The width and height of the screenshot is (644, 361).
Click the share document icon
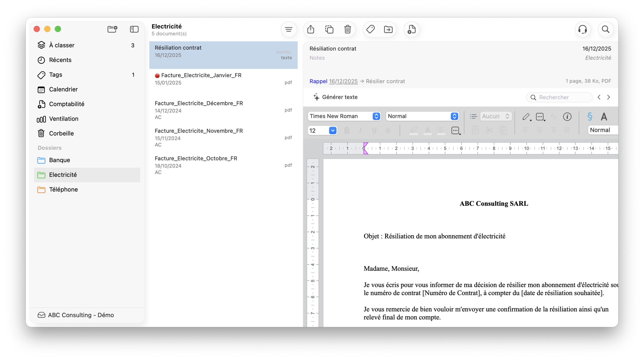click(x=310, y=29)
